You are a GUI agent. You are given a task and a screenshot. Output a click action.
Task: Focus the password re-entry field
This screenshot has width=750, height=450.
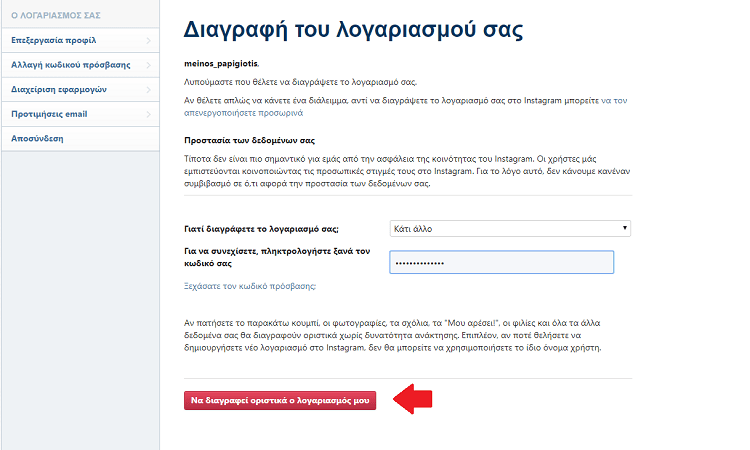pos(501,263)
